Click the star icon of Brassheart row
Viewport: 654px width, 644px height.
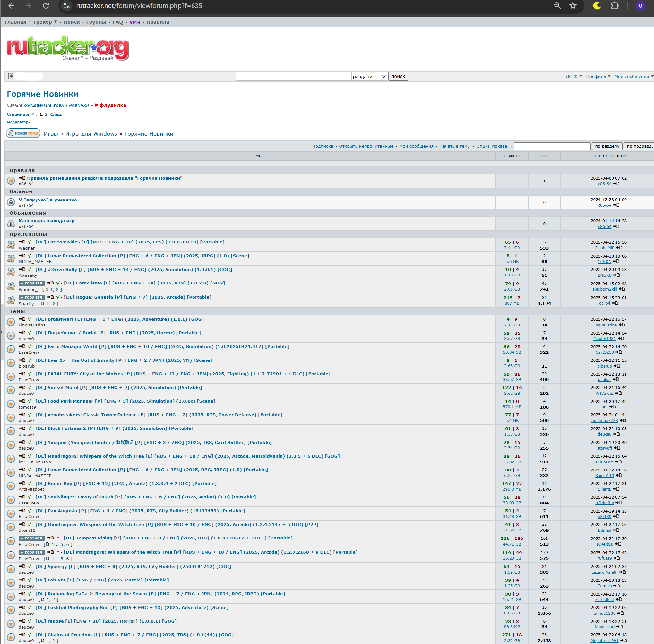11,322
